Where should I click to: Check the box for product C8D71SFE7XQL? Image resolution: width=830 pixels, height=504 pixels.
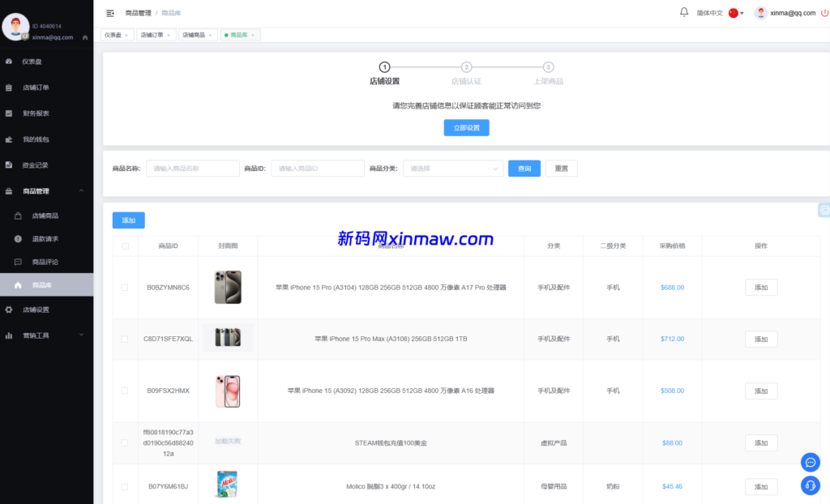pyautogui.click(x=124, y=340)
